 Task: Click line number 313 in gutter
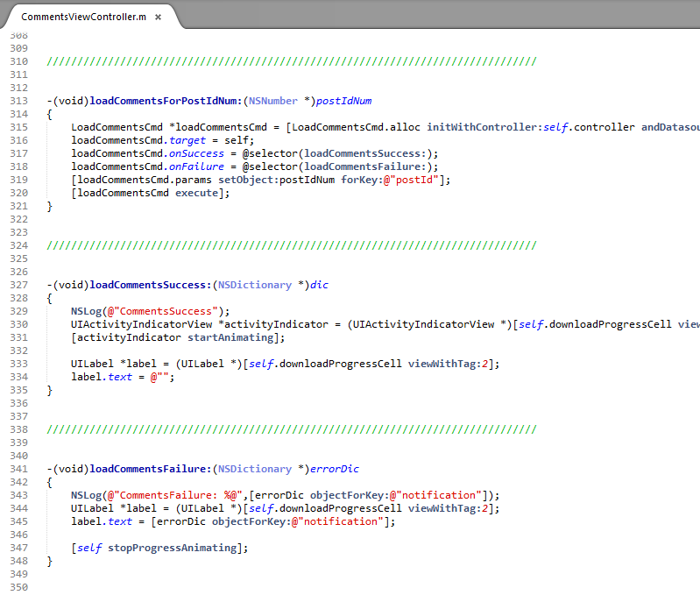pyautogui.click(x=18, y=101)
